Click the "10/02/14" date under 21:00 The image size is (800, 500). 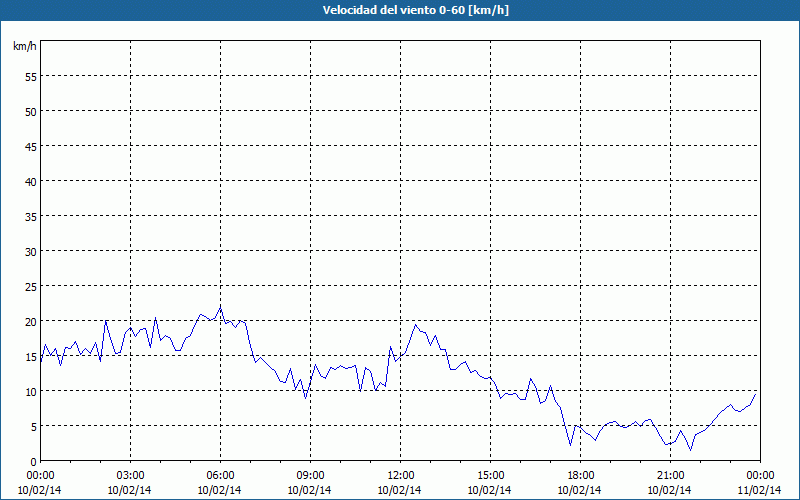click(669, 490)
